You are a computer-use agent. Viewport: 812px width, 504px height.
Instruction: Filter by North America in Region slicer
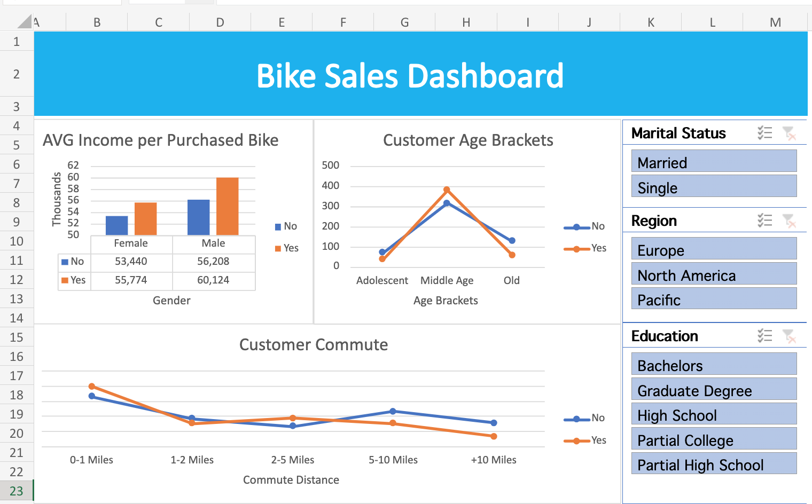point(714,274)
